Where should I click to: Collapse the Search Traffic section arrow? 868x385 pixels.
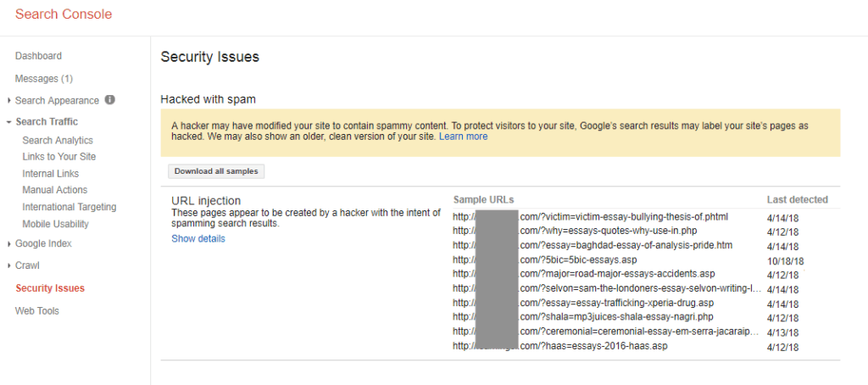[9, 122]
